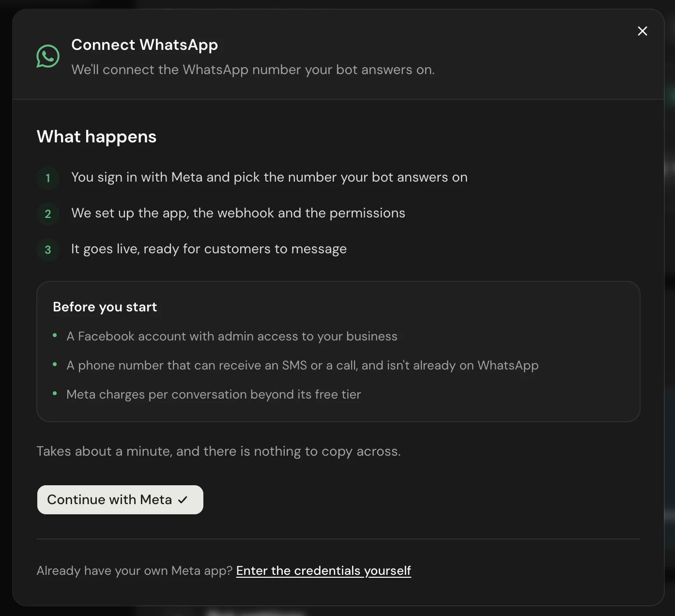Click the Facebook account admin access requirement
The height and width of the screenshot is (616, 675).
coord(232,336)
